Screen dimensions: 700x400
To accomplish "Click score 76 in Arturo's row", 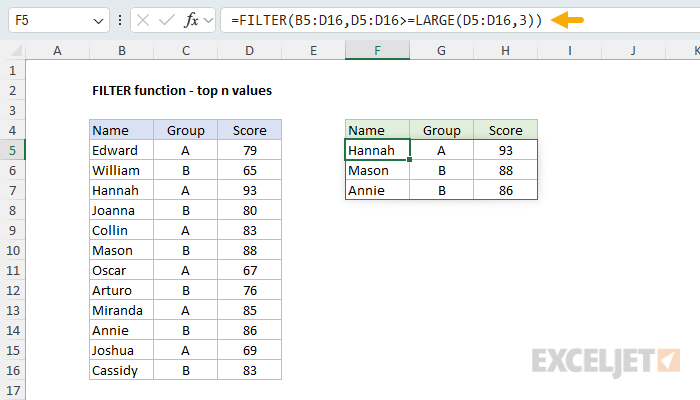I will click(x=250, y=290).
